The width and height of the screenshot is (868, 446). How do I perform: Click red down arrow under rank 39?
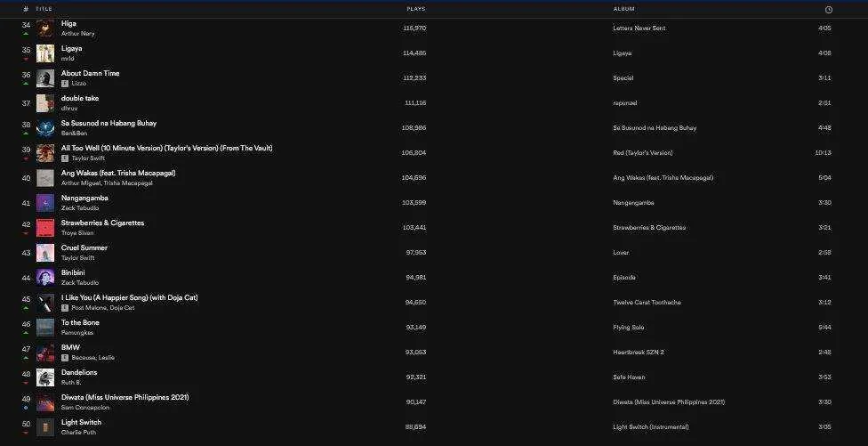26,158
